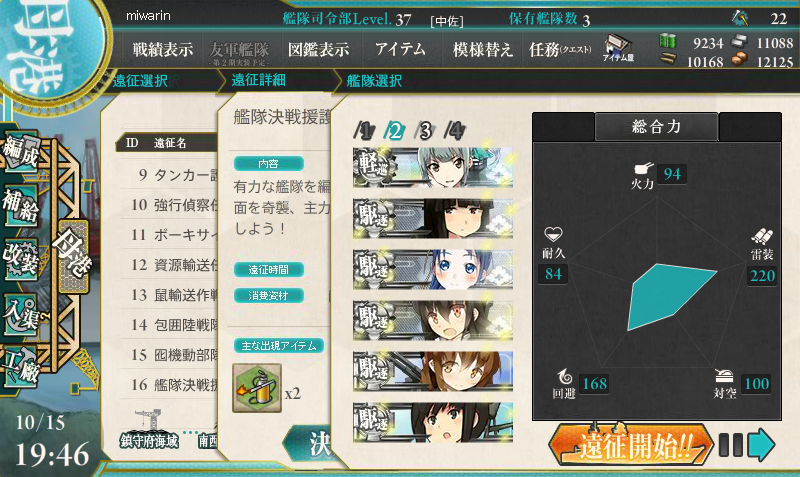Click the cyan next arrow beside 遠征開始
800x477 pixels.
click(761, 445)
